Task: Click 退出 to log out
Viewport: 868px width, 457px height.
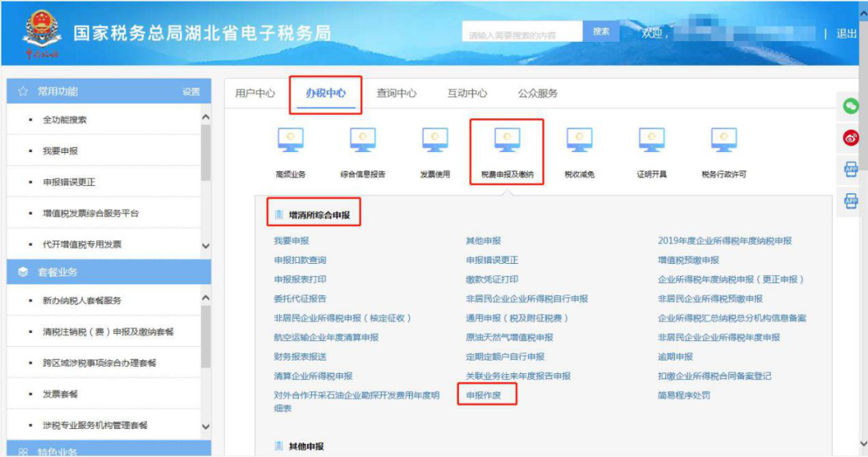Action: 846,34
